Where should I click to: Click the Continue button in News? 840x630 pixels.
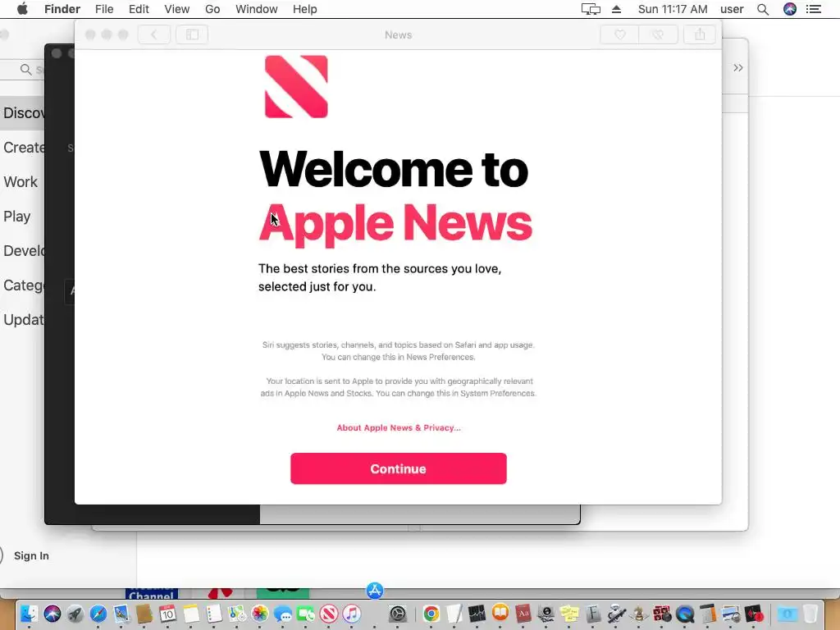[x=398, y=468]
